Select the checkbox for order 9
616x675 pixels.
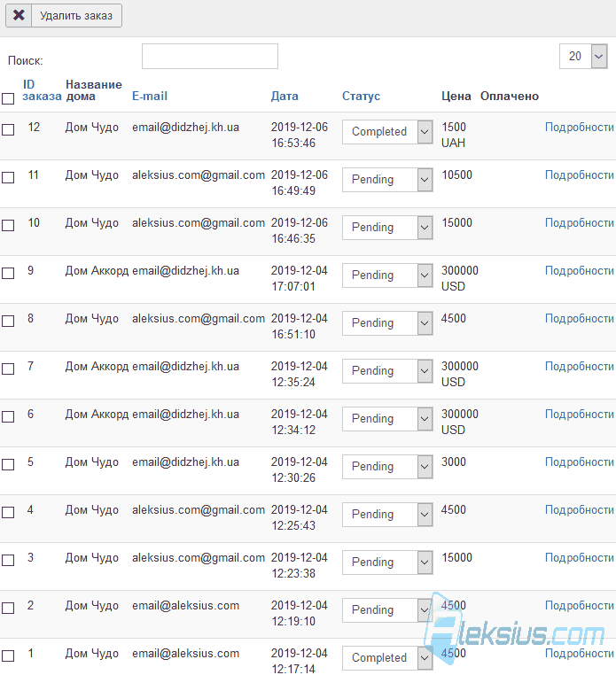click(8, 273)
